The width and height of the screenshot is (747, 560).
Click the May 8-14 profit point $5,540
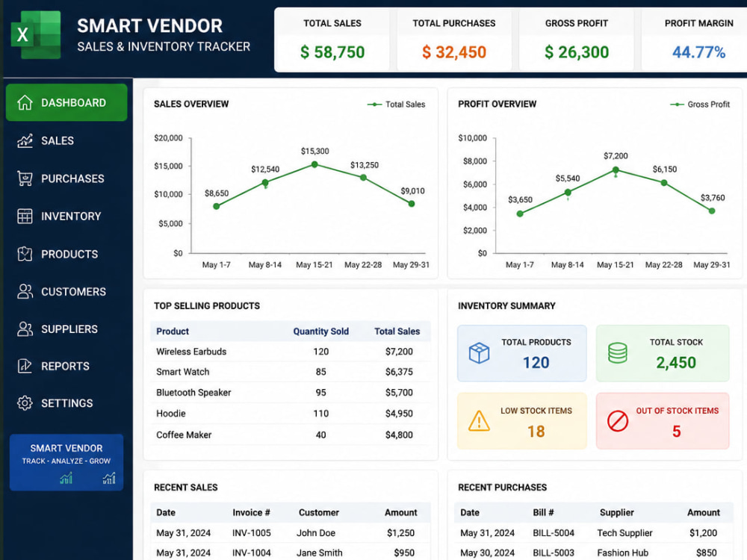coord(568,193)
